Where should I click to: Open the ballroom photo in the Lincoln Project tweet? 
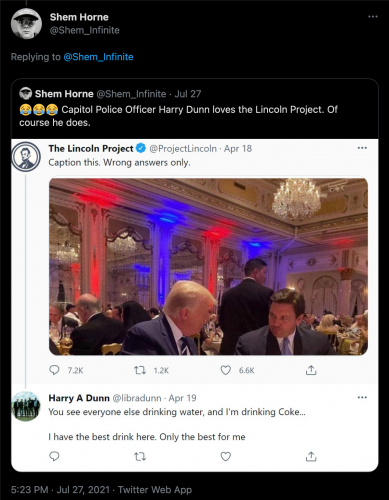[208, 267]
